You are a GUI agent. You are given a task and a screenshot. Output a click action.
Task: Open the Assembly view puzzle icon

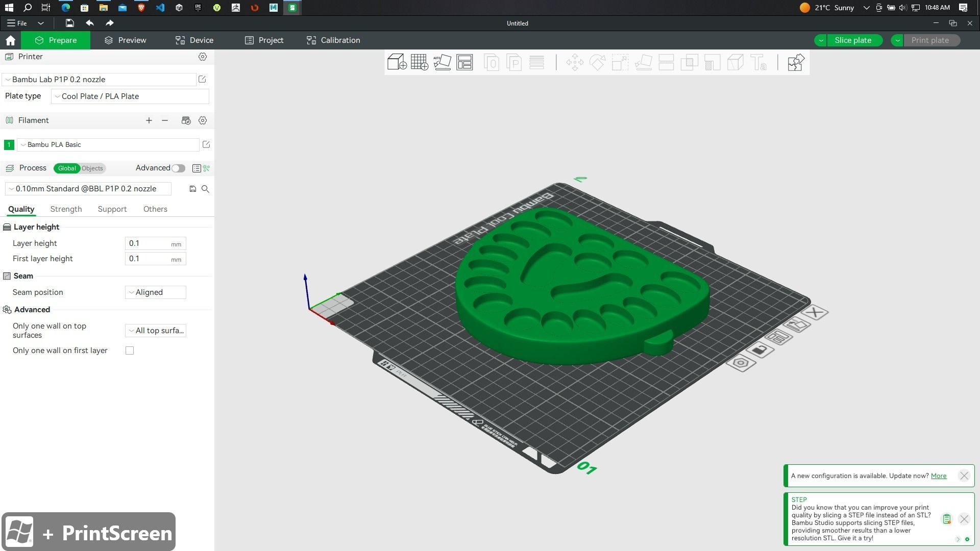coord(795,62)
